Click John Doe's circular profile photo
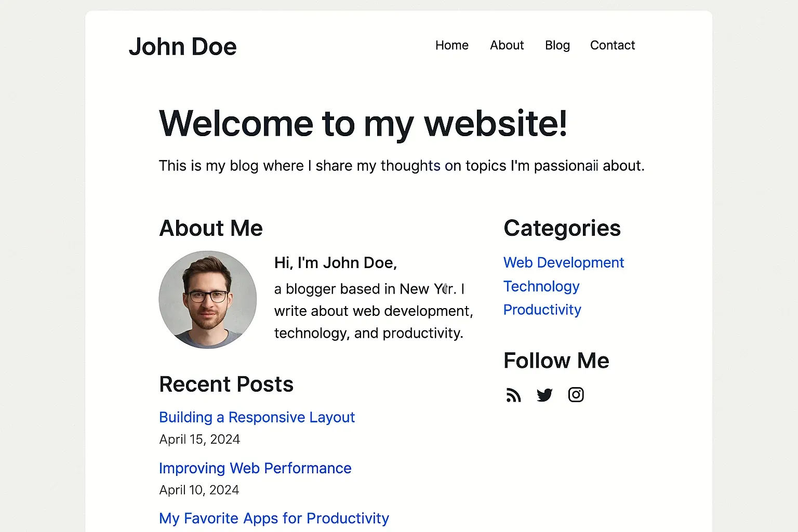The image size is (798, 532). click(208, 300)
